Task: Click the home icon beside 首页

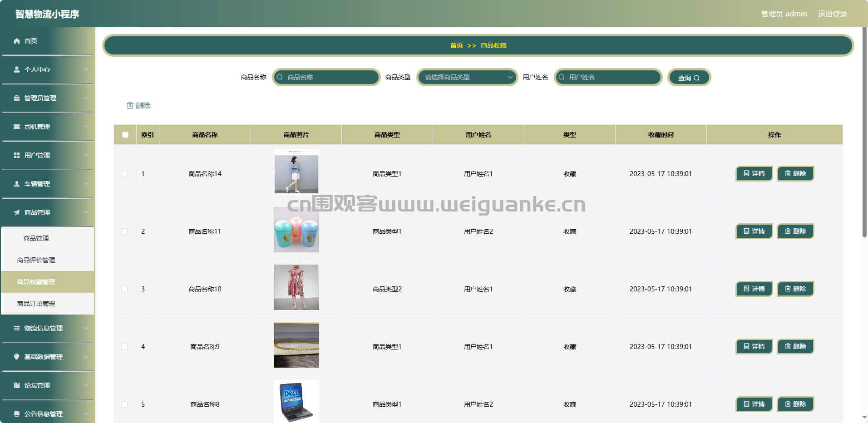Action: pyautogui.click(x=17, y=41)
